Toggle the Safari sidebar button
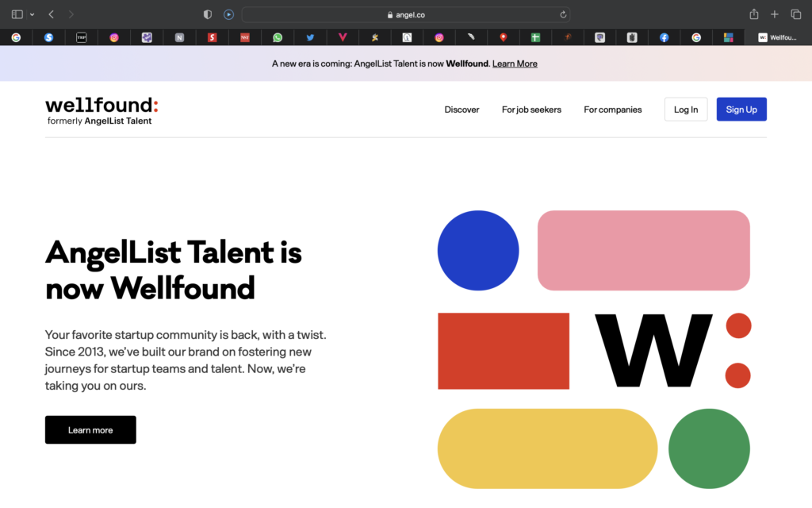Image resolution: width=812 pixels, height=508 pixels. tap(17, 14)
